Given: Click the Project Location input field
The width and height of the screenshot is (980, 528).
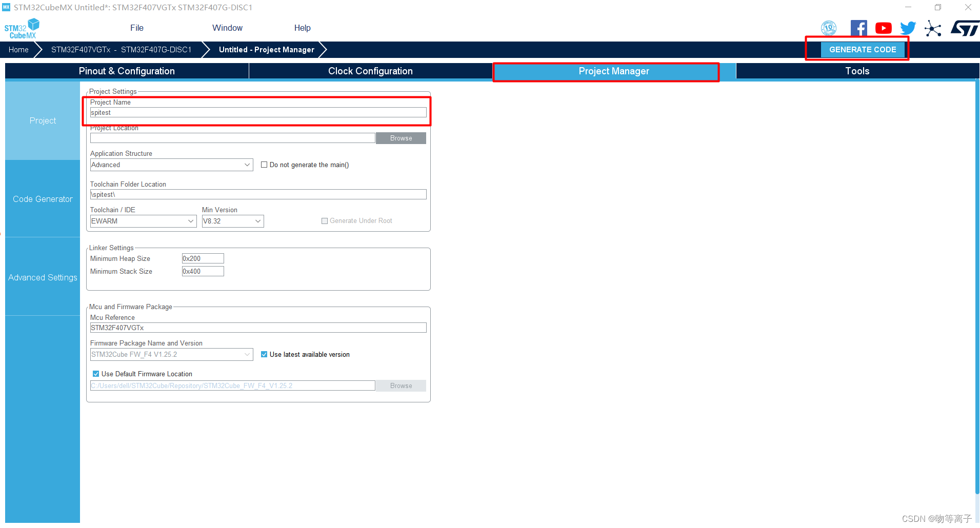Looking at the screenshot, I should click(x=233, y=138).
